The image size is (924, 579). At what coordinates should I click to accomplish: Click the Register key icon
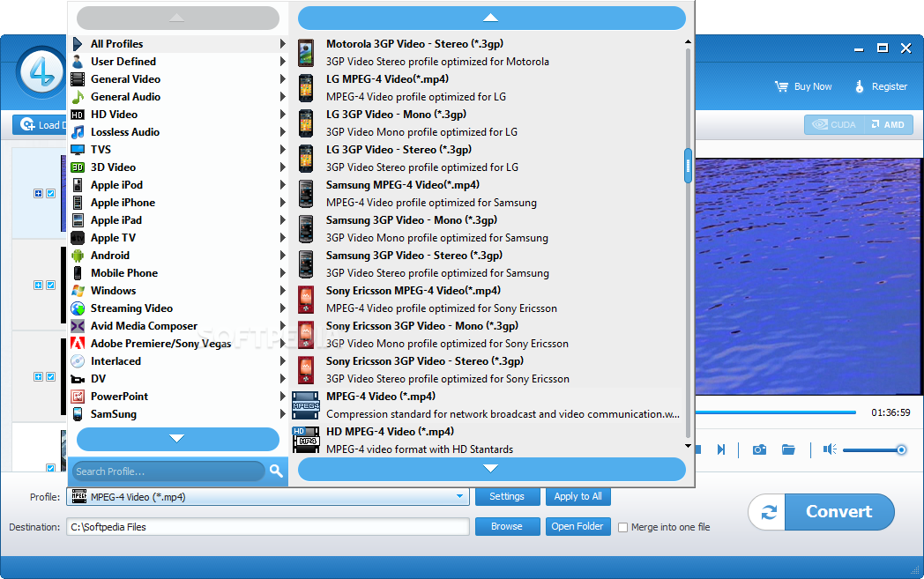coord(859,86)
